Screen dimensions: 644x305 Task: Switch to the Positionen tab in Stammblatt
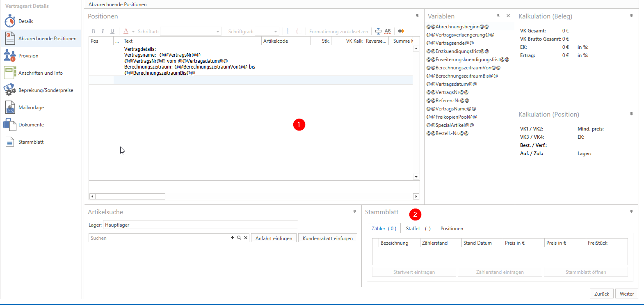(x=452, y=229)
